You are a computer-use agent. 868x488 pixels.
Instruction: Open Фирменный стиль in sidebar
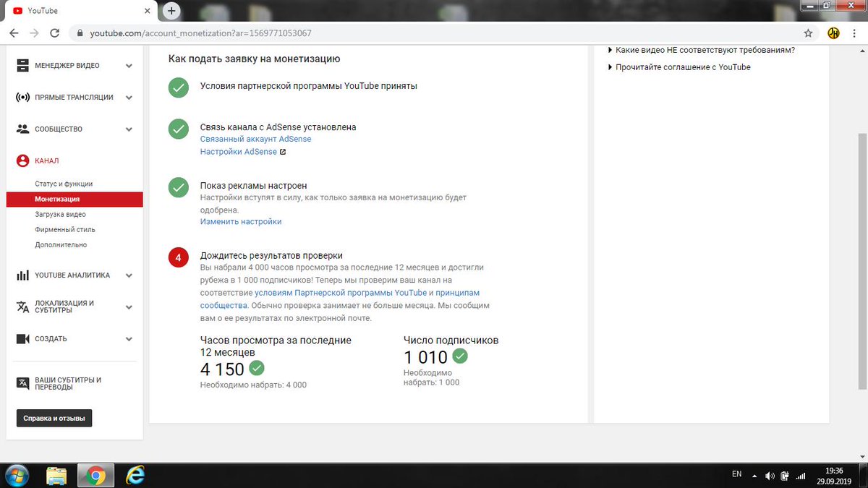tap(65, 229)
